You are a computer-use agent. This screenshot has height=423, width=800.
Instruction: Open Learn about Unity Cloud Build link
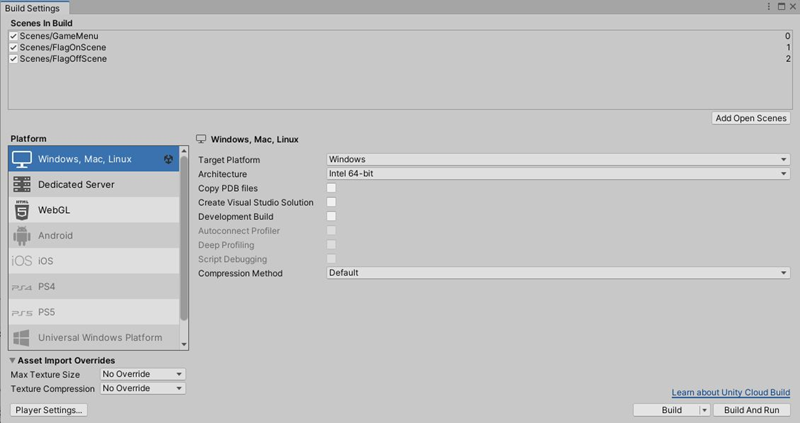click(x=731, y=392)
